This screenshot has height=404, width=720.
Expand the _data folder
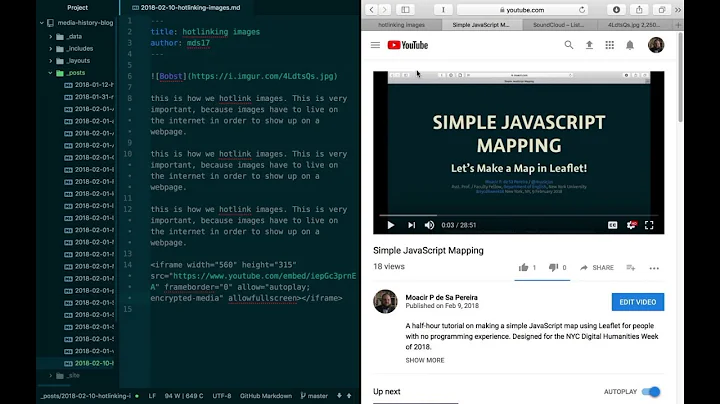coord(51,36)
